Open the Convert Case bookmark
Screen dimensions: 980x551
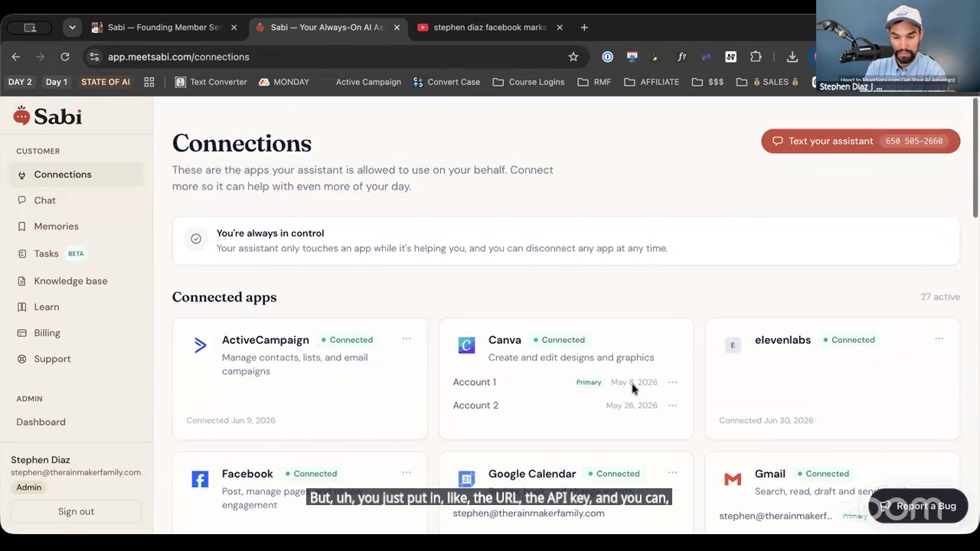(x=446, y=82)
